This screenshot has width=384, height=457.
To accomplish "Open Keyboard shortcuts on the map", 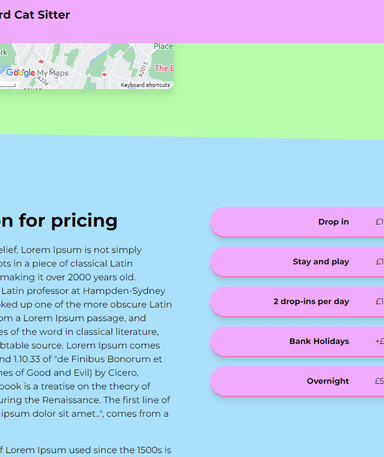I will pyautogui.click(x=145, y=85).
